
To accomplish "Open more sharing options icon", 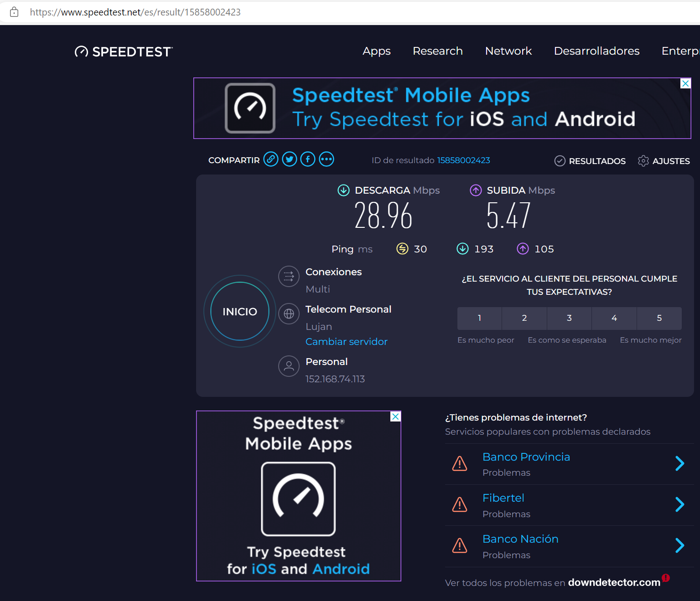I will [x=327, y=159].
